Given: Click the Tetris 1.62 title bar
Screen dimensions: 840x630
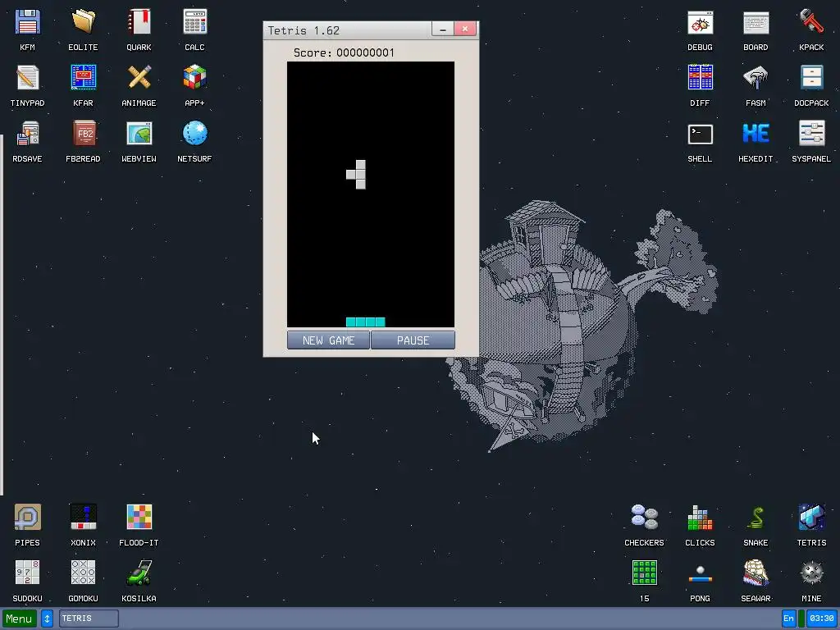Looking at the screenshot, I should (x=348, y=30).
